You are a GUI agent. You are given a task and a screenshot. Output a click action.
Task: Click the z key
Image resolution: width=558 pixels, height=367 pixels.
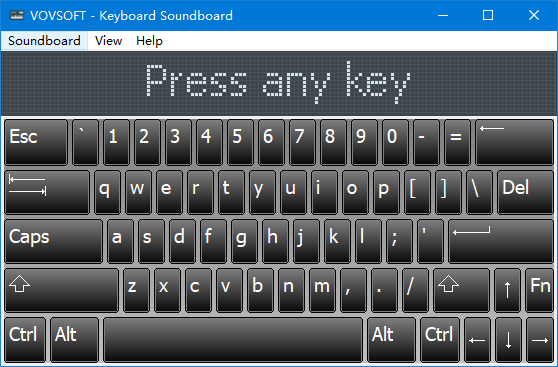pyautogui.click(x=136, y=290)
